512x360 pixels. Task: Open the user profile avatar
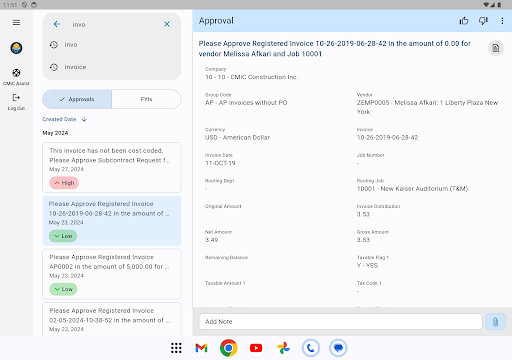16,48
